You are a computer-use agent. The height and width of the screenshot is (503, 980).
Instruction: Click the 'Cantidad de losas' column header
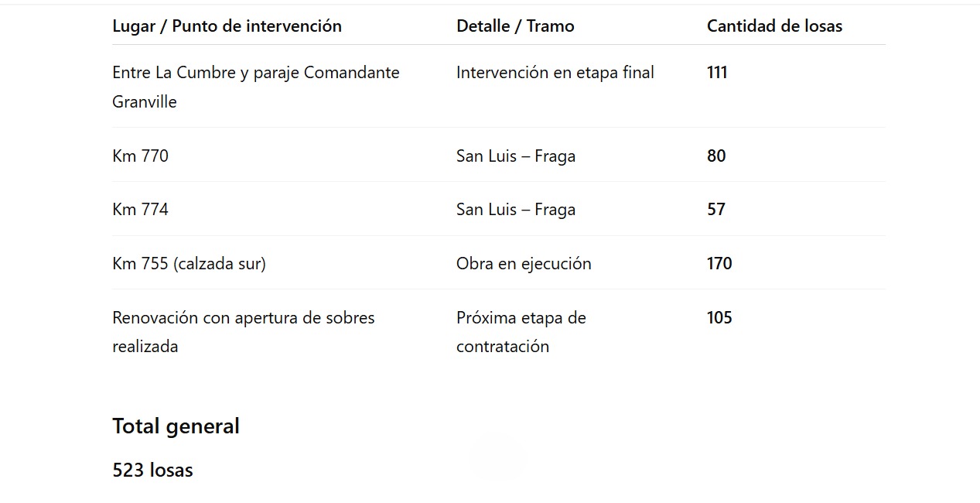(774, 26)
